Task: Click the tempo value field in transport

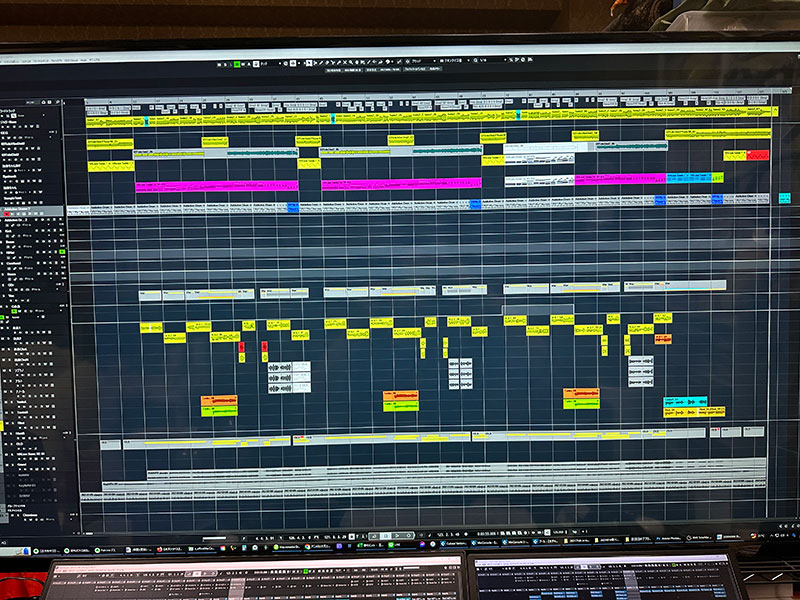Action: pos(556,532)
